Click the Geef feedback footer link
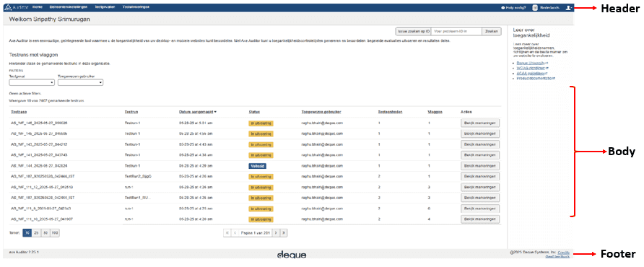644x267 pixels. 558,256
